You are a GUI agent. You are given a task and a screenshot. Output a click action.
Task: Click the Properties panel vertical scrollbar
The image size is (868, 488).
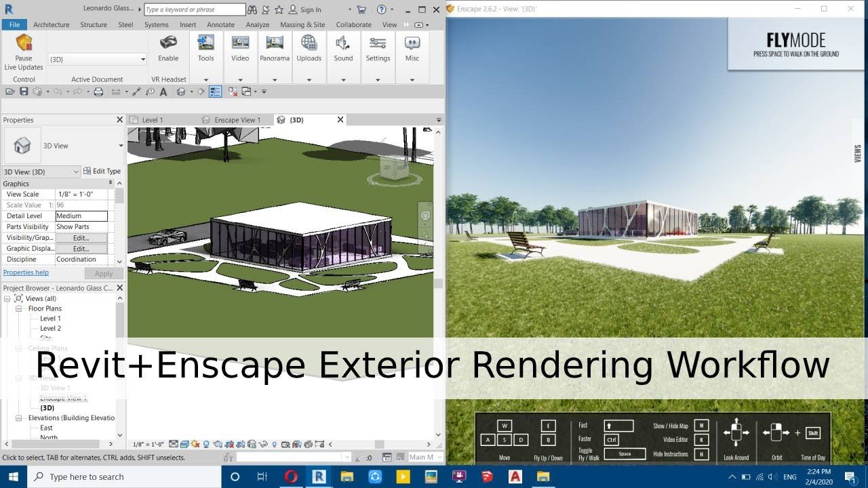pos(119,196)
